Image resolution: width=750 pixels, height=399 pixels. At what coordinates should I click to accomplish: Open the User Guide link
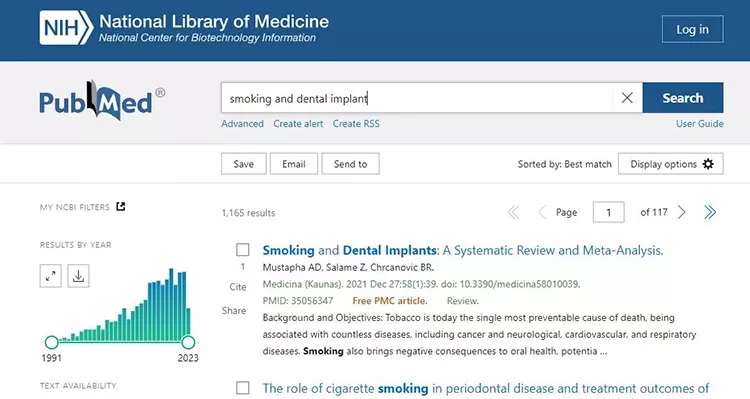tap(699, 123)
